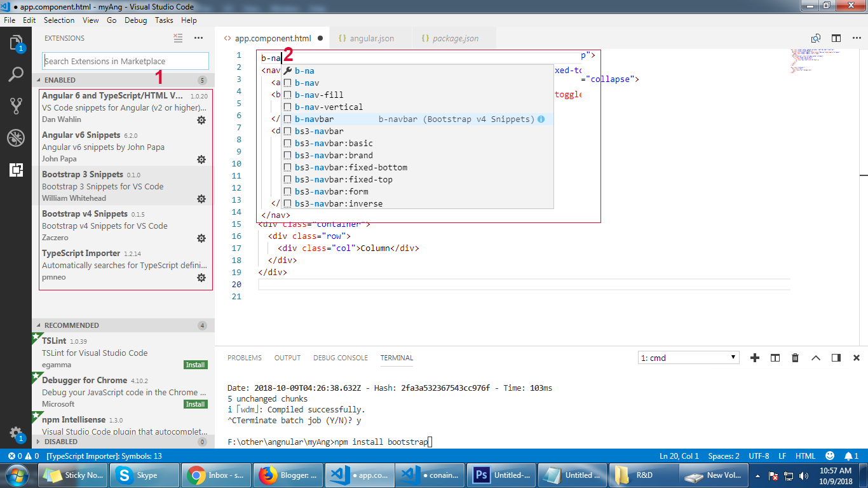This screenshot has width=868, height=488.
Task: Open the Debug menu
Action: click(x=135, y=20)
